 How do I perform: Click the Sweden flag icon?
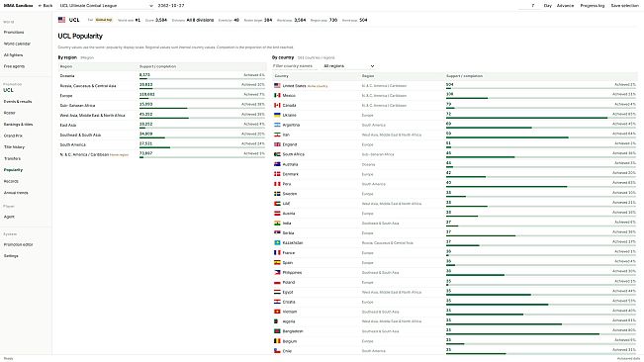click(277, 194)
